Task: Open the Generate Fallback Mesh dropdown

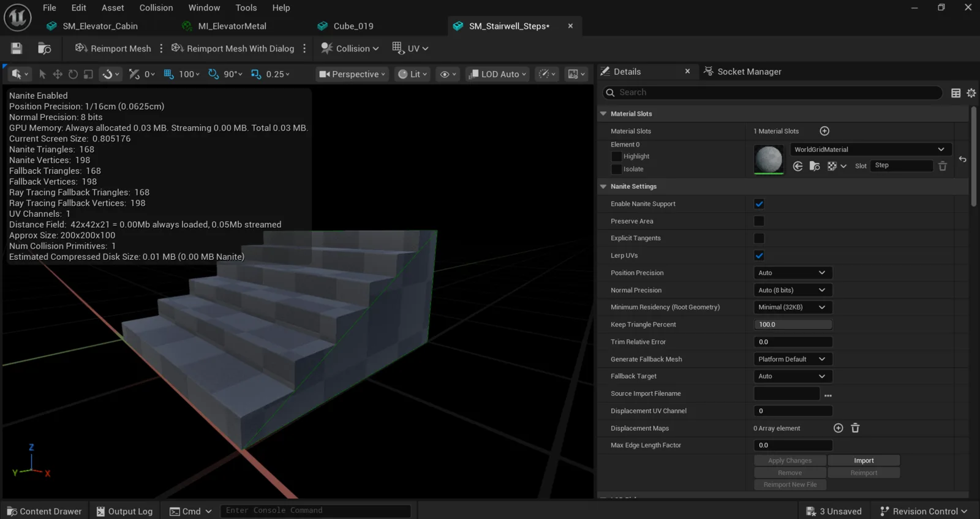Action: pos(793,359)
